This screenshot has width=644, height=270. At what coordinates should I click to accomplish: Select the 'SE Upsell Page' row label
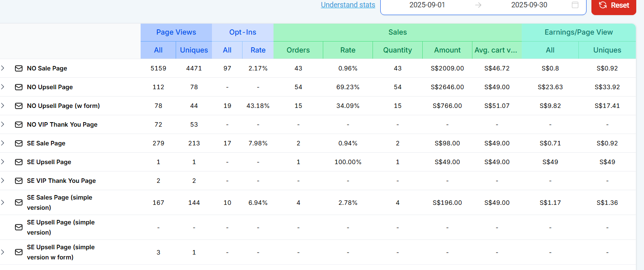(x=49, y=162)
